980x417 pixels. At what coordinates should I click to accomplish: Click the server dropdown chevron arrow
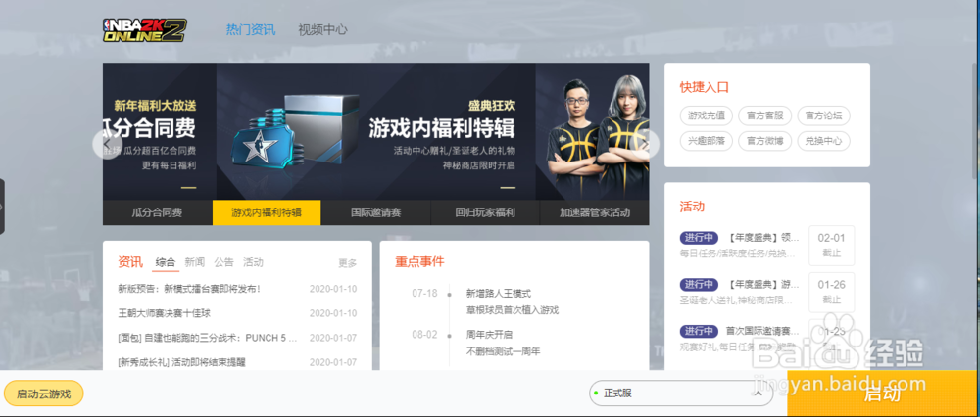coord(759,394)
